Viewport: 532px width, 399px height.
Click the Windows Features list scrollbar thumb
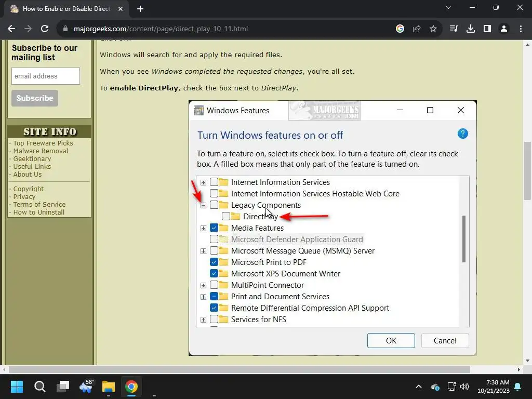[464, 239]
